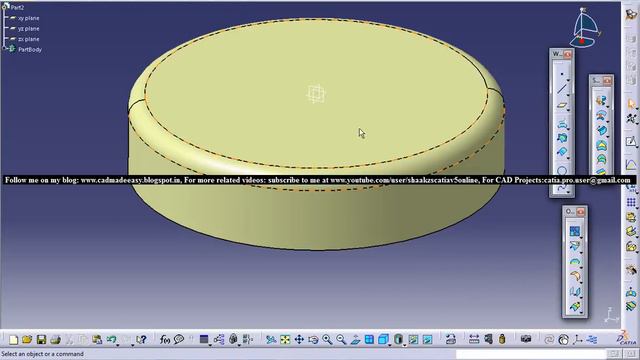This screenshot has width=640, height=360.
Task: Click the Normal View icon
Action: tap(355, 340)
